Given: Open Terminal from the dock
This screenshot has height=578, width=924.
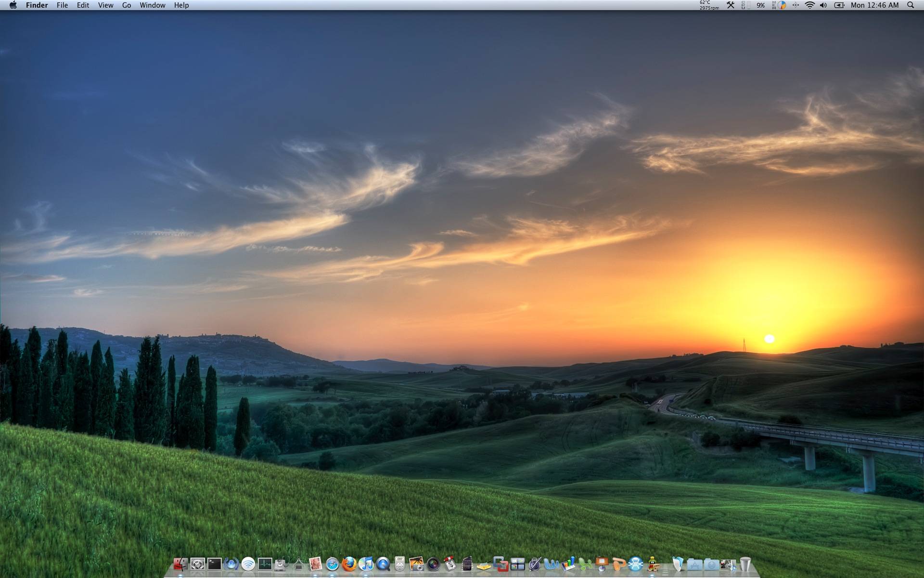Looking at the screenshot, I should click(x=214, y=564).
